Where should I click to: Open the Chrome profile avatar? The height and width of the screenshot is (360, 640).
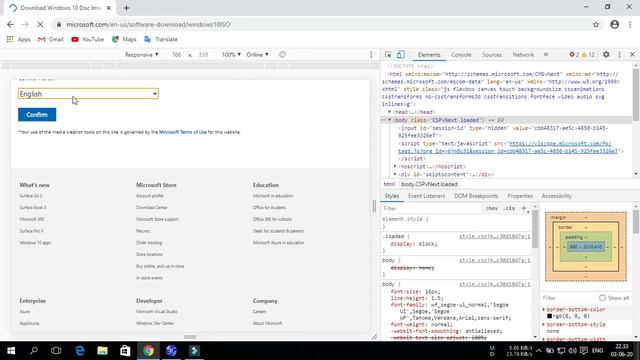[x=614, y=24]
